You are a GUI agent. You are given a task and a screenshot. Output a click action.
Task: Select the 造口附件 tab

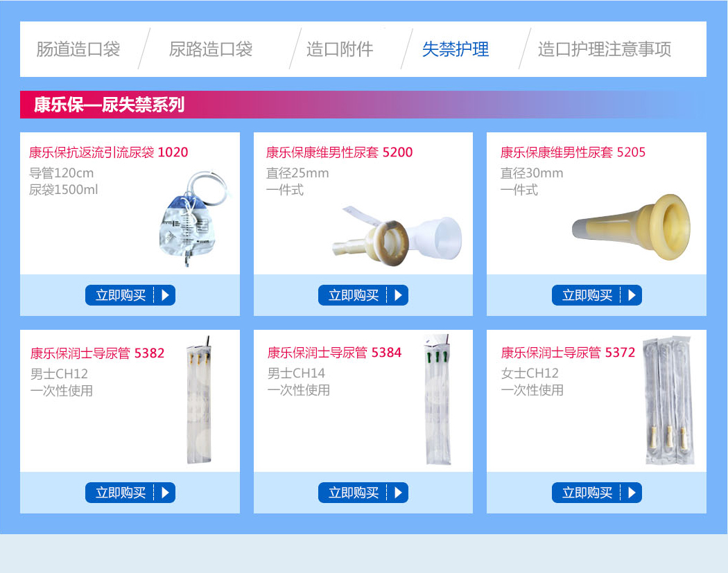[x=340, y=49]
